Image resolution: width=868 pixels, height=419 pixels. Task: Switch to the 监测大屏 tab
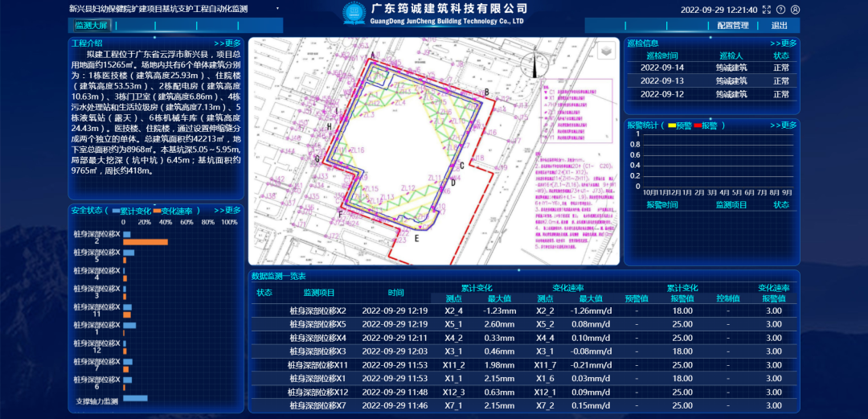coord(92,26)
